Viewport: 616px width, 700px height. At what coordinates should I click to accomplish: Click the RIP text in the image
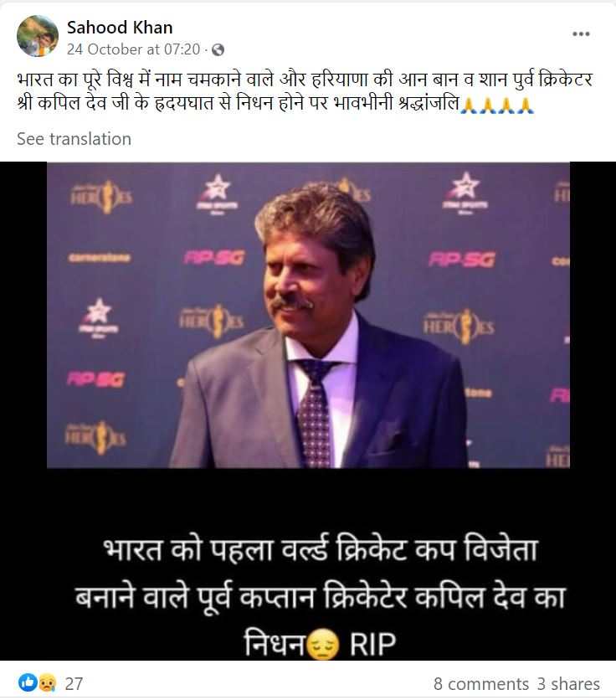pyautogui.click(x=372, y=644)
